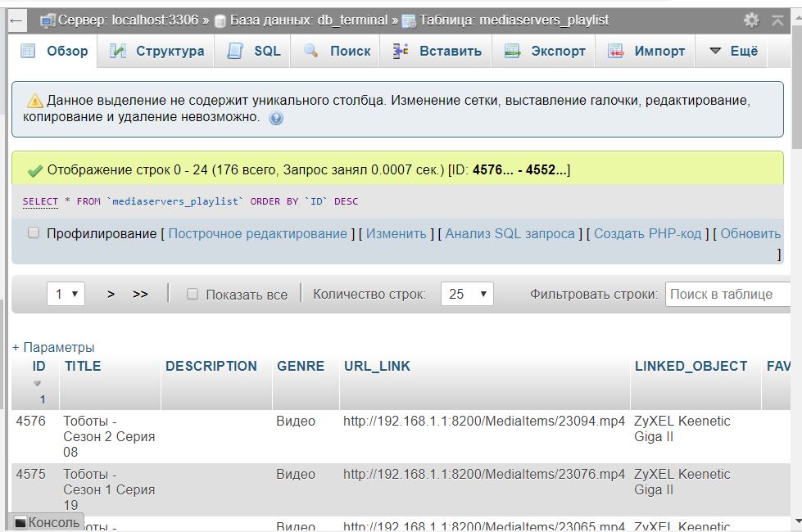Open the Вставить tab
Screen dimensions: 802x532
click(x=436, y=51)
